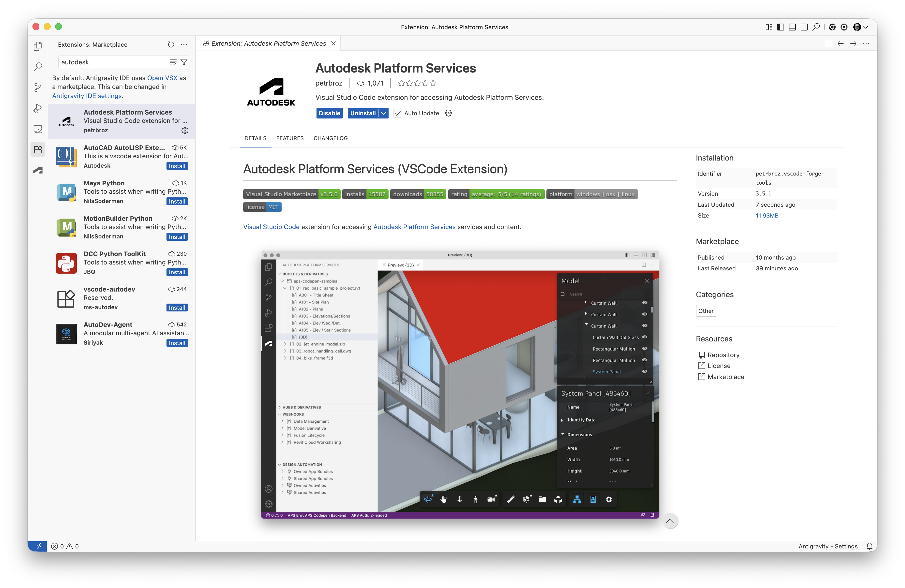Install the vscode-autodev extension
The image size is (905, 588).
(177, 308)
